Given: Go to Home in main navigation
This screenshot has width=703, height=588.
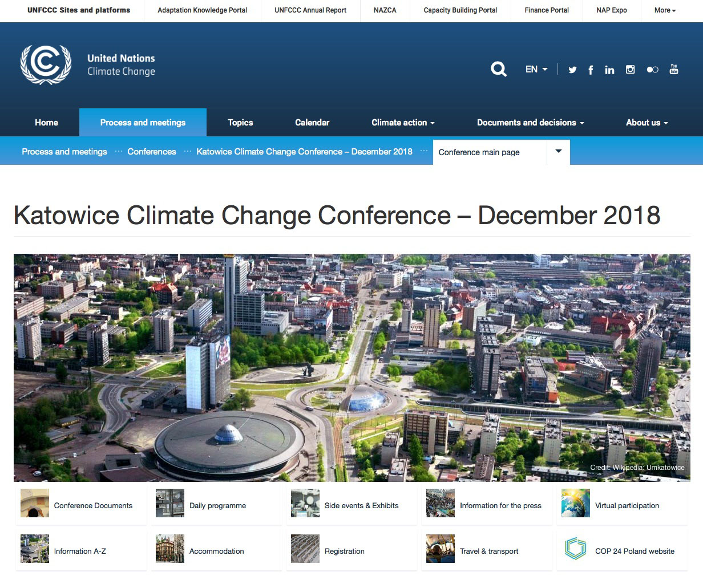Looking at the screenshot, I should (x=46, y=123).
